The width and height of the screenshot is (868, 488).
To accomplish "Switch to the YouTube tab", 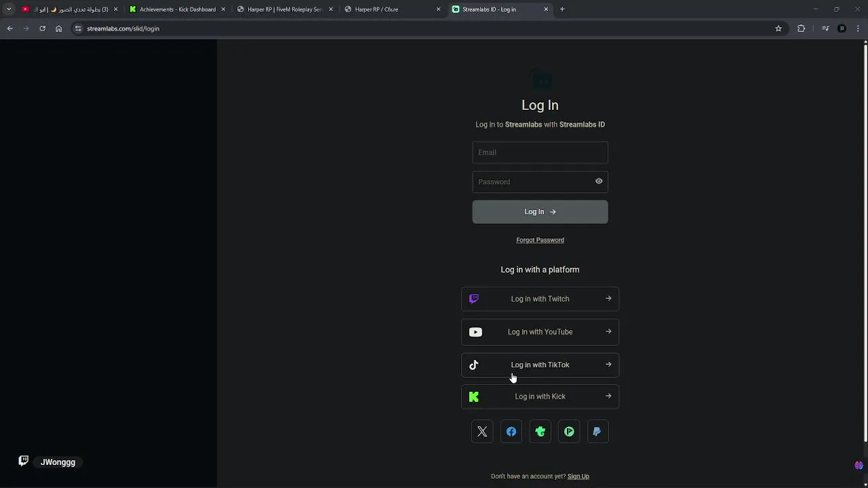I will click(x=68, y=9).
